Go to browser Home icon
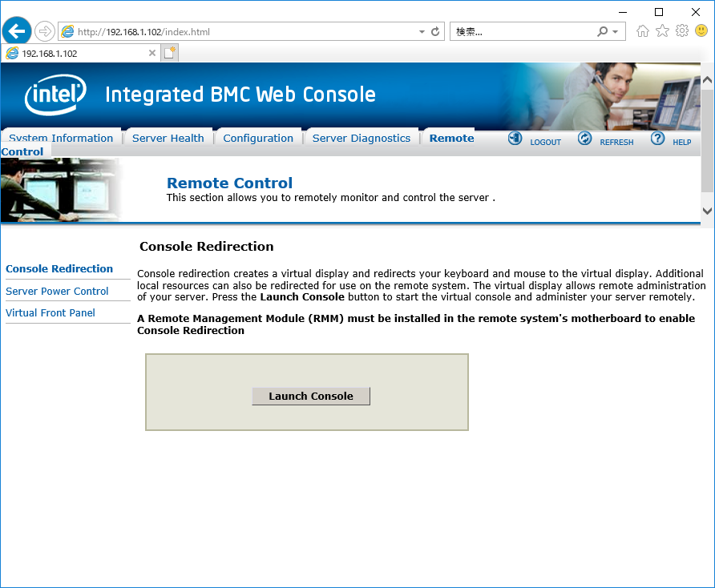 point(643,31)
